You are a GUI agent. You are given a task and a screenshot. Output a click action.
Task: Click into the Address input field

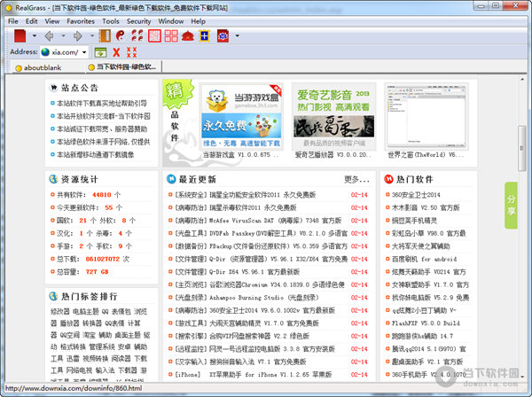[65, 52]
